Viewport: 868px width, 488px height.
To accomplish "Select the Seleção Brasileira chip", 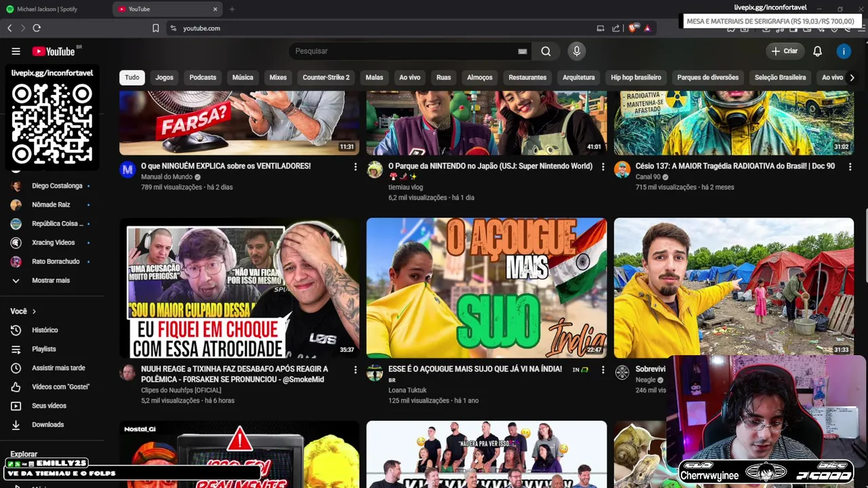I will [781, 77].
